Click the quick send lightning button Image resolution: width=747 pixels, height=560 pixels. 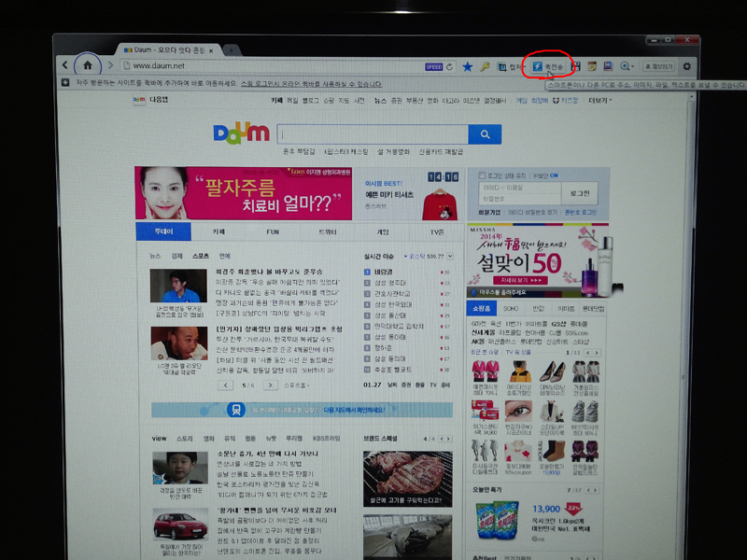[547, 66]
